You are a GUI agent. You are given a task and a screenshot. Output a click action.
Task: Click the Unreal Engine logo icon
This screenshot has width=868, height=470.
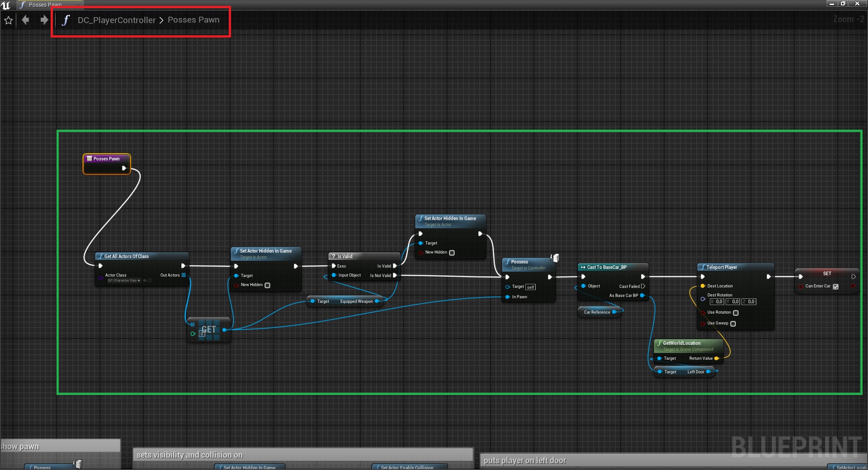6,5
